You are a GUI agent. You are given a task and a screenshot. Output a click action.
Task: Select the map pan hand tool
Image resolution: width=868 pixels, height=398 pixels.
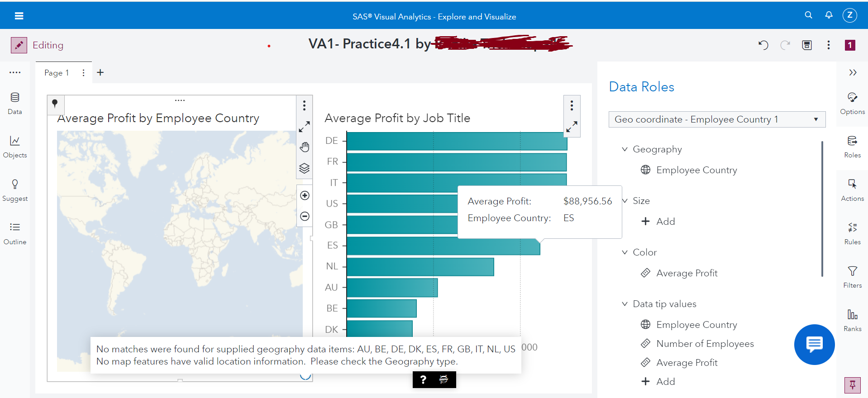[305, 147]
